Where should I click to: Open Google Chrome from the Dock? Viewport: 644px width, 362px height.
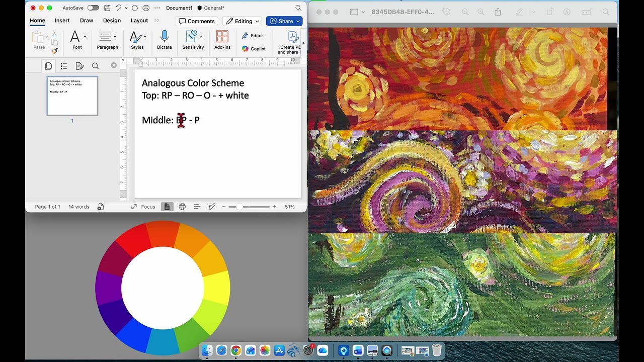236,350
